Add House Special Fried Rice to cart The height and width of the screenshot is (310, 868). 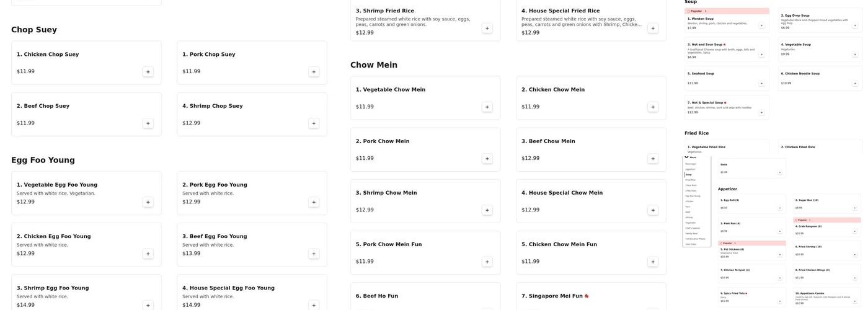click(x=653, y=28)
